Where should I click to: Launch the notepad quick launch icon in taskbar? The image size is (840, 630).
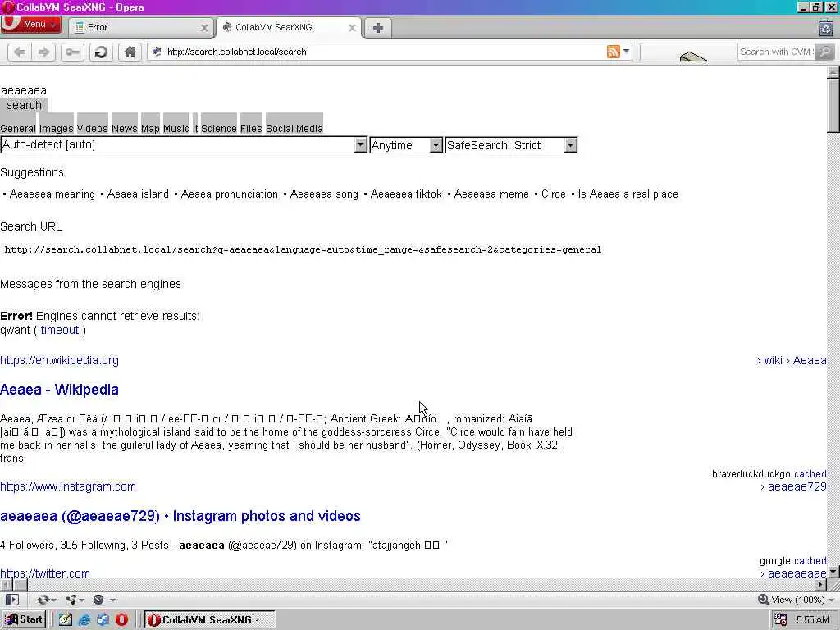66,620
